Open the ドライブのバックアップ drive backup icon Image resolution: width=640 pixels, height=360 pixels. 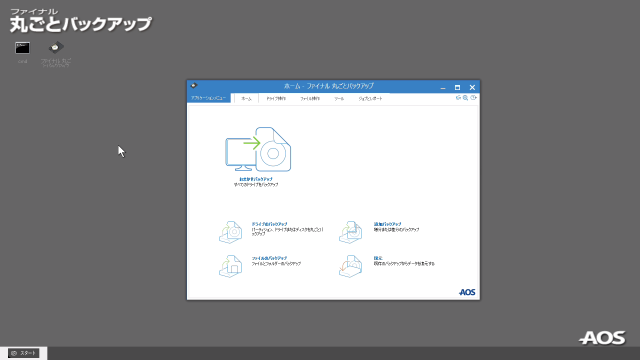click(231, 232)
